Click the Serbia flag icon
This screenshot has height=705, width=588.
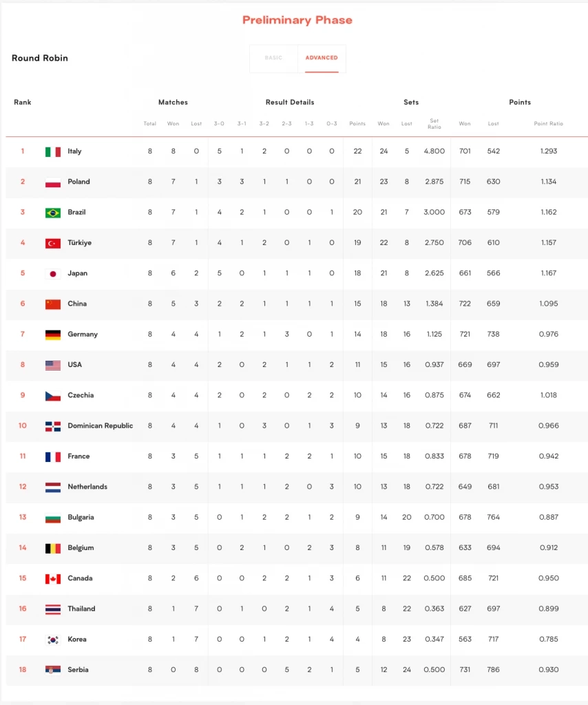click(x=53, y=670)
